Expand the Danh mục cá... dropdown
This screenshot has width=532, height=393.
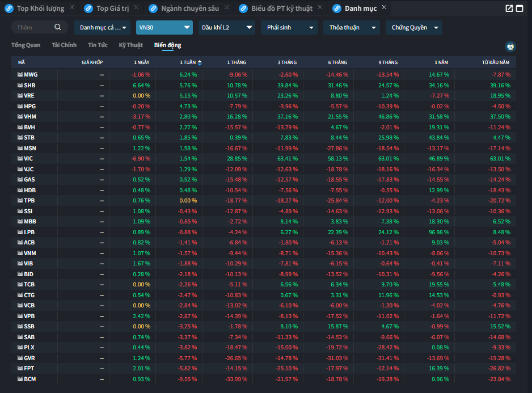click(102, 27)
